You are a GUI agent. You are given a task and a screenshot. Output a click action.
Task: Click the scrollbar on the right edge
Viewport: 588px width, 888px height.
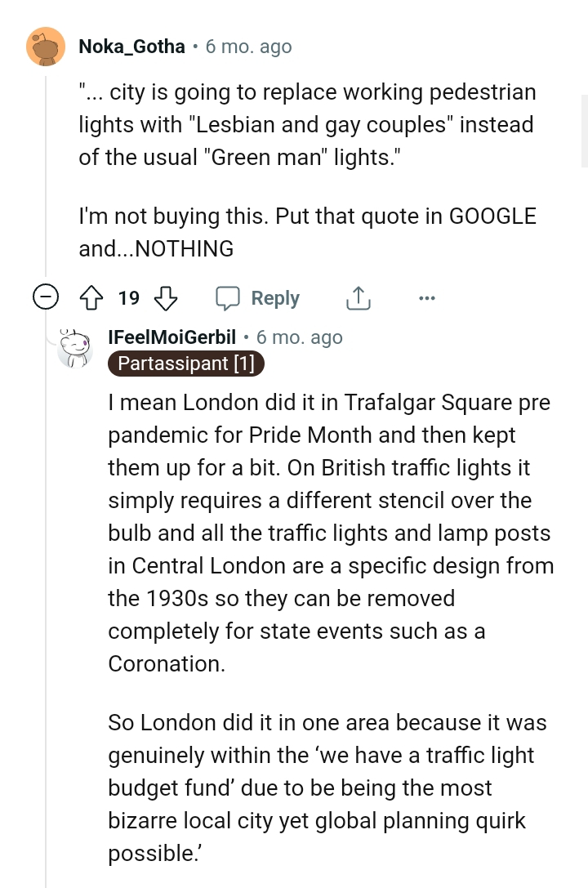click(x=583, y=131)
